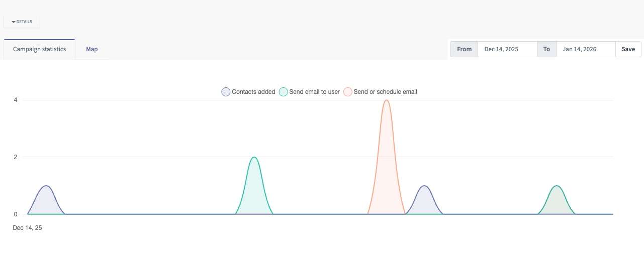This screenshot has height=260, width=644.
Task: Click the teal peak at value 2
Action: (254, 158)
